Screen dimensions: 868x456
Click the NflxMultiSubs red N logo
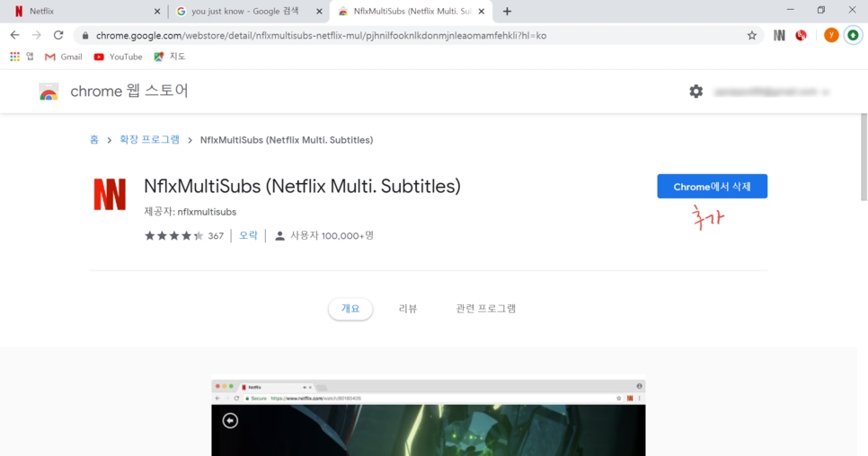tap(110, 194)
